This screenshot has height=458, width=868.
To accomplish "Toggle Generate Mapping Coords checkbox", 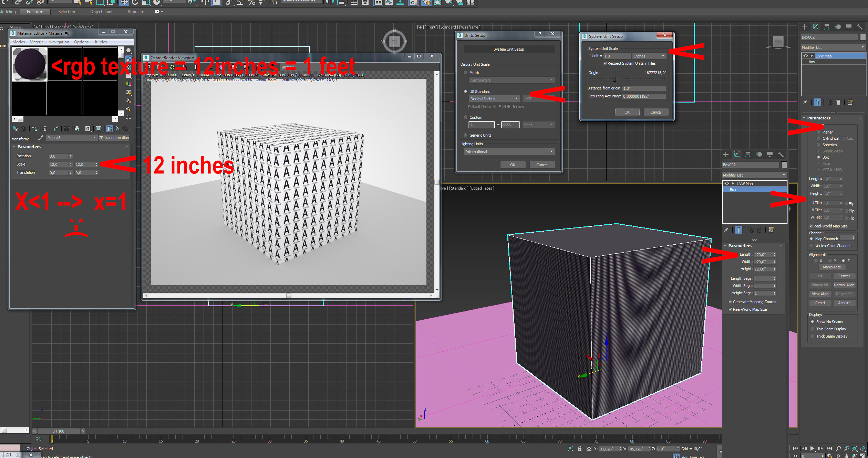I will 730,302.
